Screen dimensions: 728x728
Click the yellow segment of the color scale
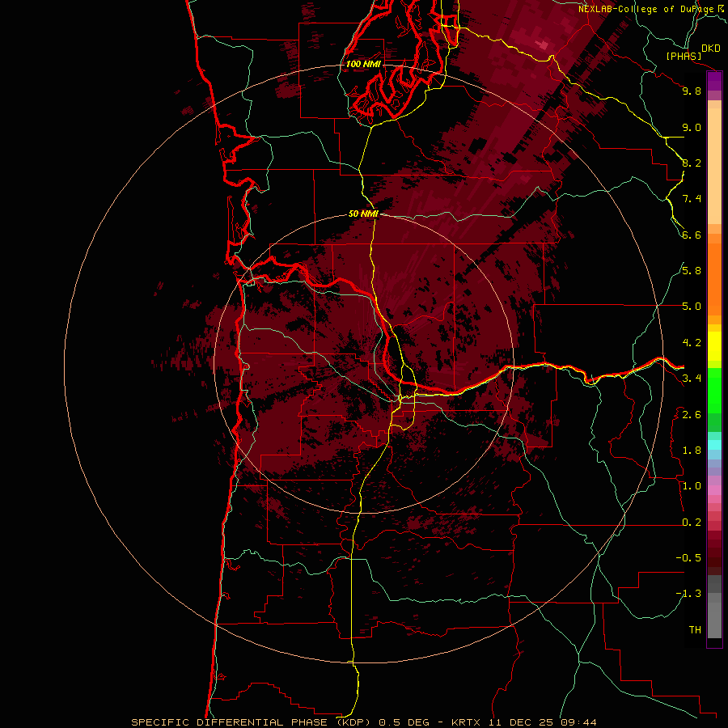pos(714,346)
